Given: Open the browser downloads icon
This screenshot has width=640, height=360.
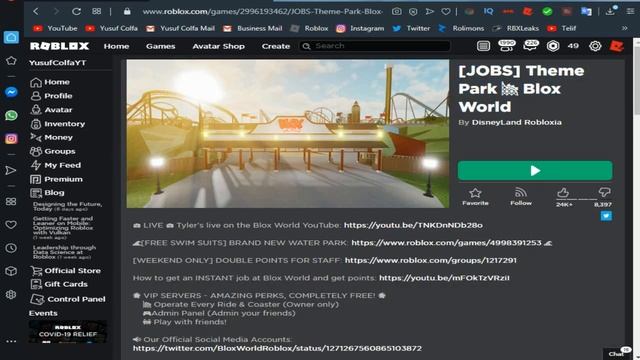Looking at the screenshot, I should pos(611,11).
